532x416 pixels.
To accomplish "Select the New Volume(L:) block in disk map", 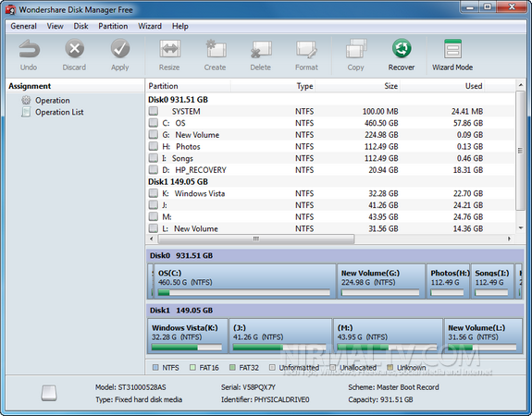I will [x=483, y=336].
